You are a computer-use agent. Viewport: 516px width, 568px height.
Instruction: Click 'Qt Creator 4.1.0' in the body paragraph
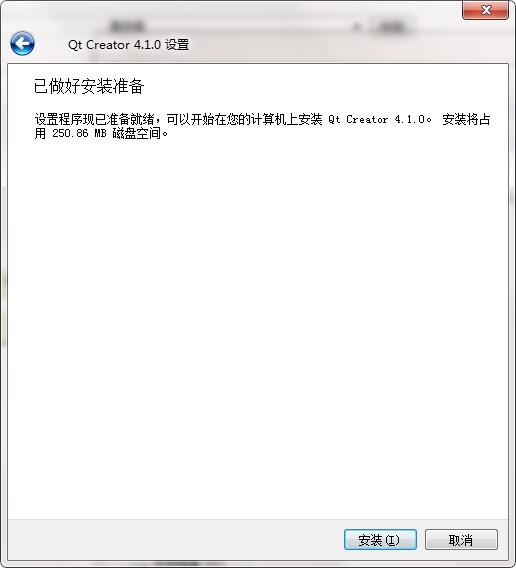(376, 119)
